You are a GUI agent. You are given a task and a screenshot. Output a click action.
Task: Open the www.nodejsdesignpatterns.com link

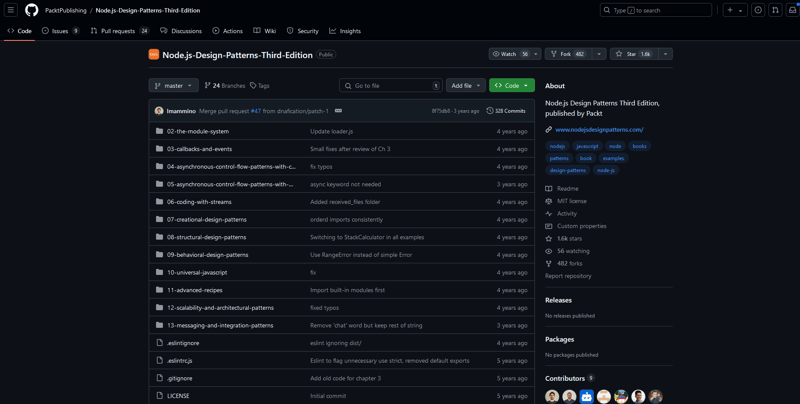coord(599,130)
